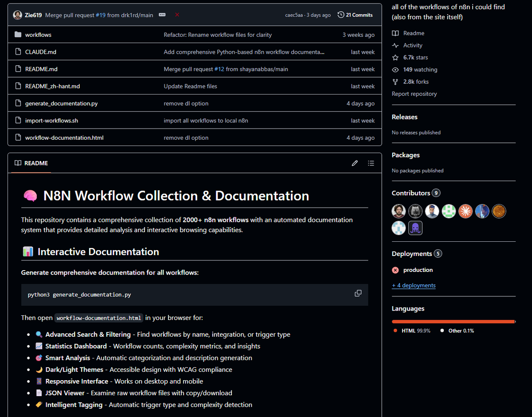The height and width of the screenshot is (417, 532).
Task: Open the green pixel identicon contributor avatar
Action: [x=449, y=211]
